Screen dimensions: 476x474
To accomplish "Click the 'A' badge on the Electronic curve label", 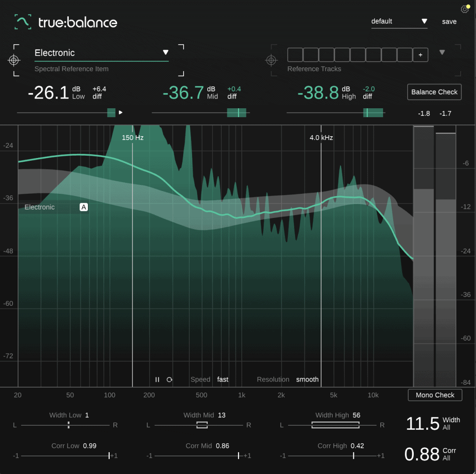I will click(84, 207).
